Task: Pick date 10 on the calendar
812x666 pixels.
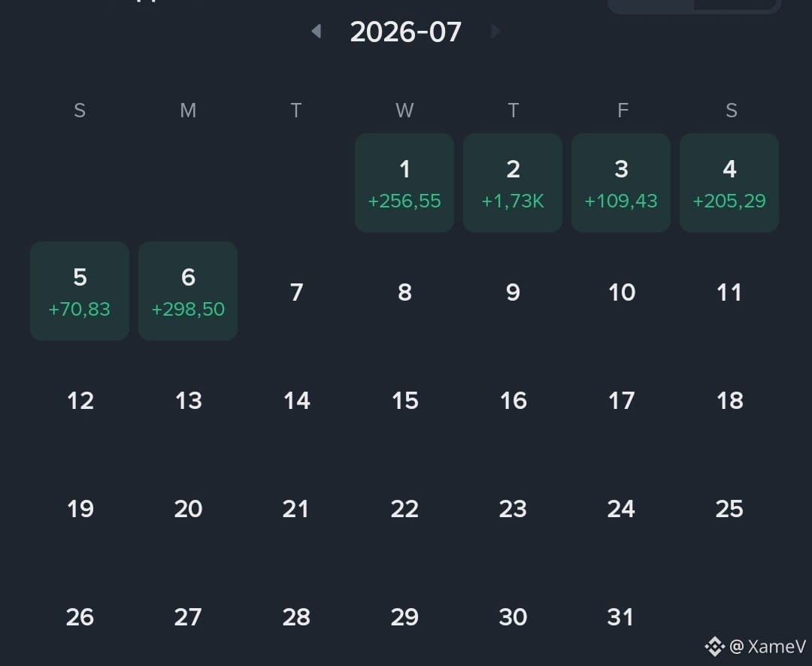Action: (x=622, y=292)
